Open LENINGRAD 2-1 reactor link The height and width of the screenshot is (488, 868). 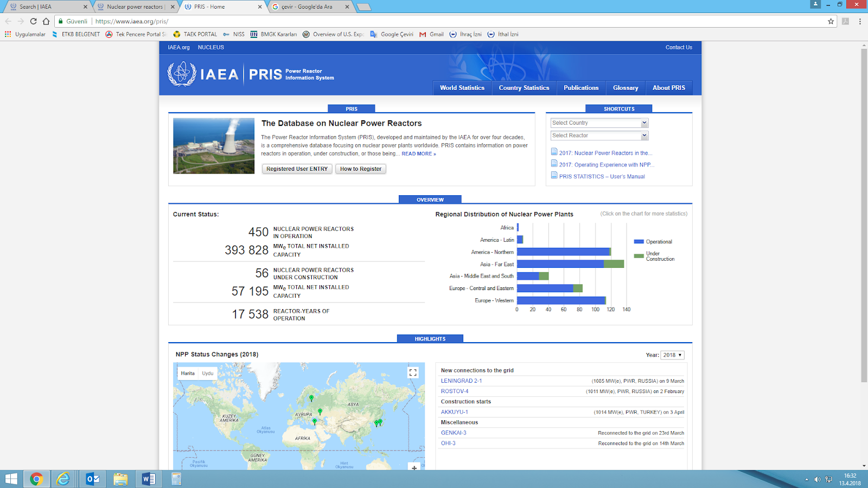pyautogui.click(x=461, y=381)
